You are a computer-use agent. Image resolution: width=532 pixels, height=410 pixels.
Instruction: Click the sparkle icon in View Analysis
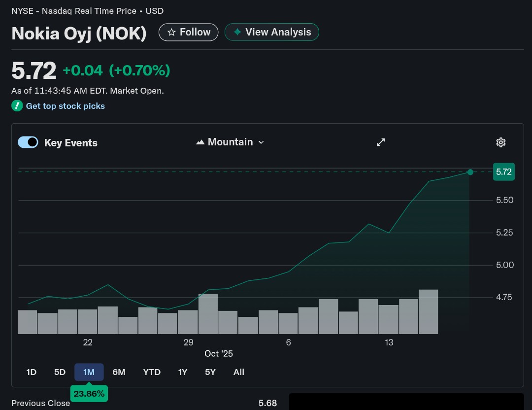pos(237,32)
